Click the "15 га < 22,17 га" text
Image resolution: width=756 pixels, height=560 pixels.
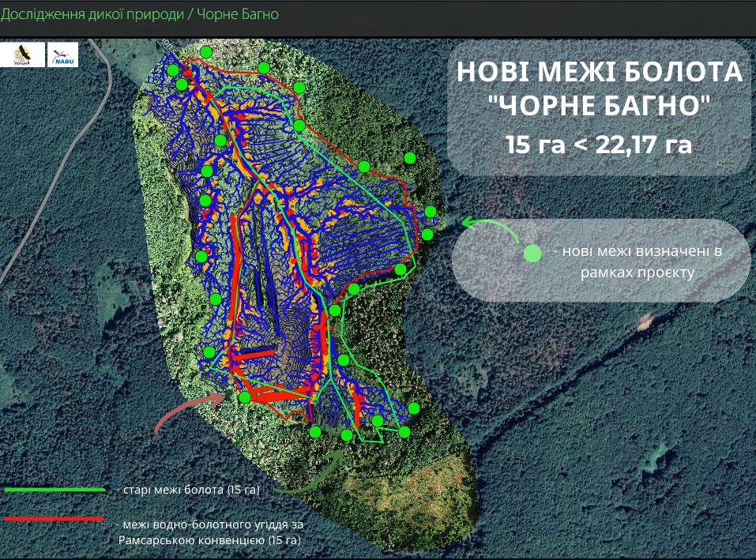click(x=600, y=145)
